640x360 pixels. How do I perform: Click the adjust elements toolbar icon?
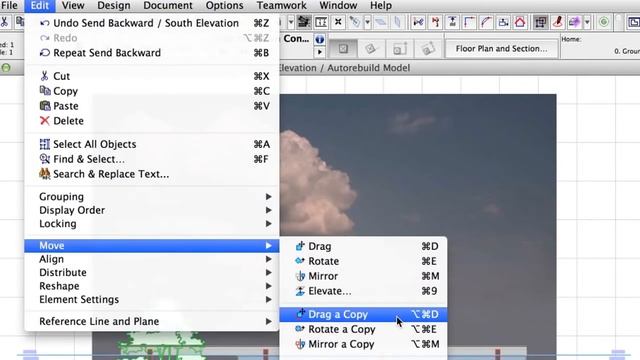point(452,22)
